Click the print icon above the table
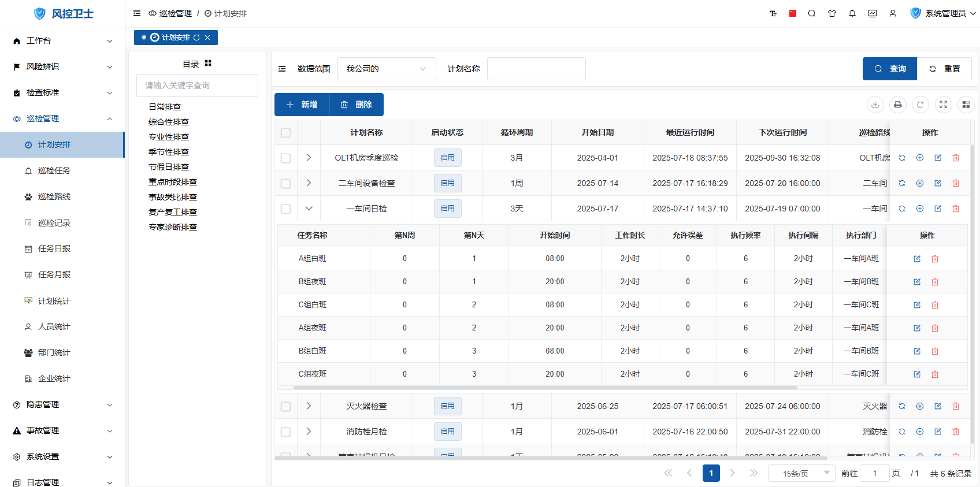The image size is (980, 487). point(897,105)
